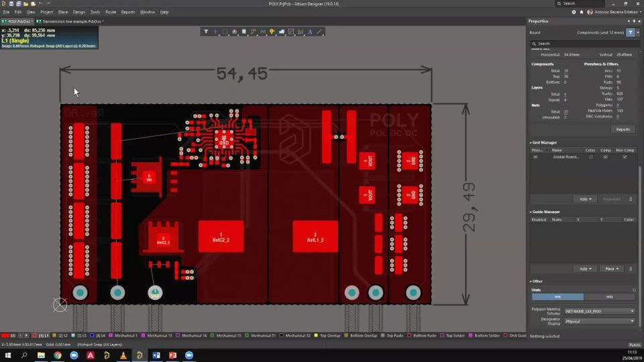Switch to Transmission line example.PcbDoc tab
Viewport: 644px width, 362px height.
(70, 21)
